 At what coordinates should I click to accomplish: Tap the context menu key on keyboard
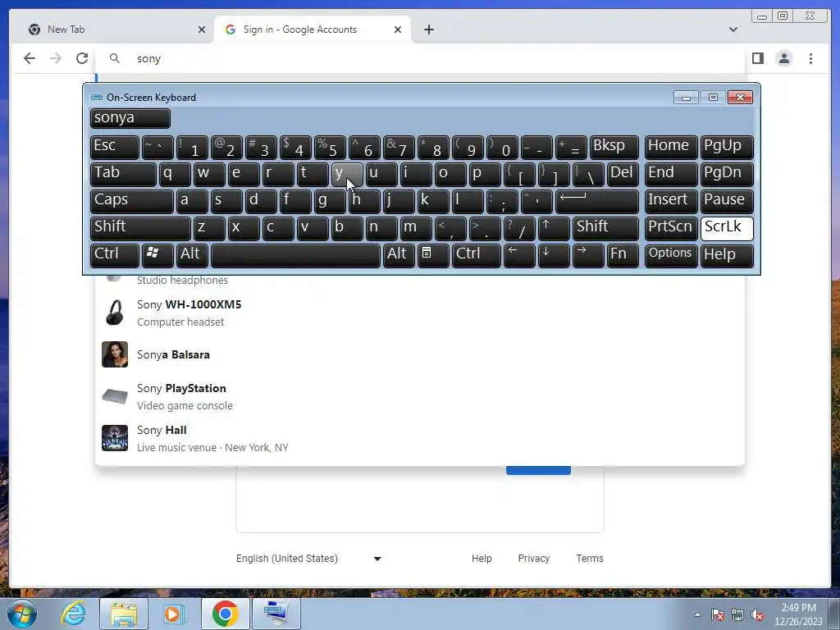tap(432, 254)
